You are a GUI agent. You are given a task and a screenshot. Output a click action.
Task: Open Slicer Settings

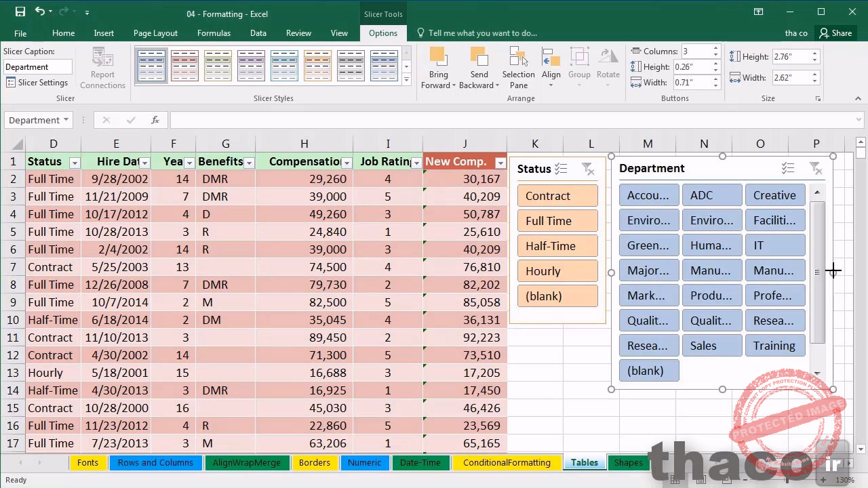pos(37,83)
